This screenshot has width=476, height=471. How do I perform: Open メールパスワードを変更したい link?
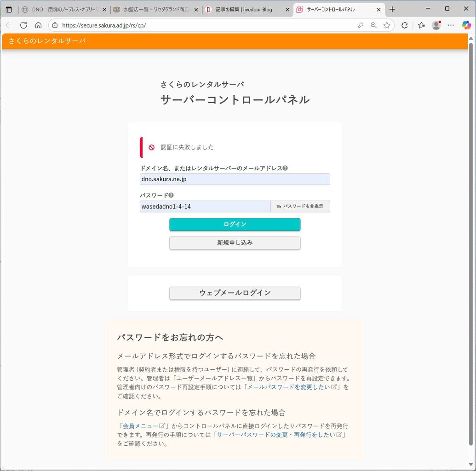point(292,387)
